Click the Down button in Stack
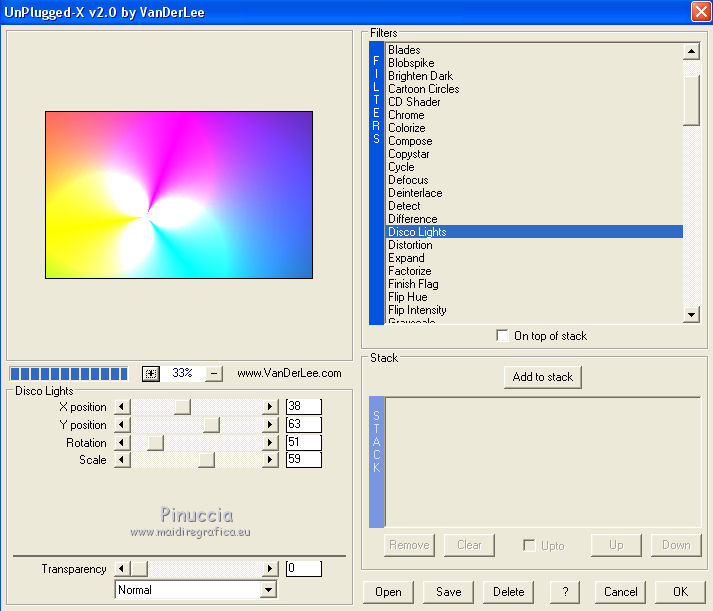 pos(676,545)
